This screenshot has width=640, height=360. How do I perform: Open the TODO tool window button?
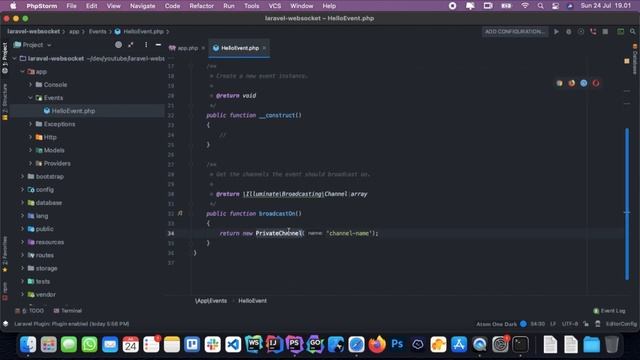[x=30, y=311]
